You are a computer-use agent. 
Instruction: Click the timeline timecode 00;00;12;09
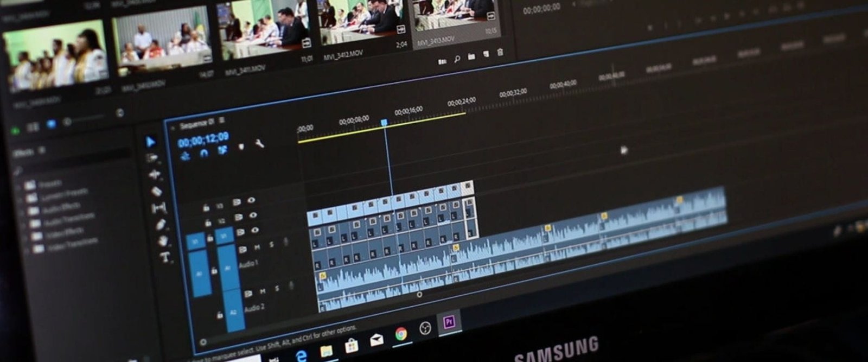click(x=203, y=139)
